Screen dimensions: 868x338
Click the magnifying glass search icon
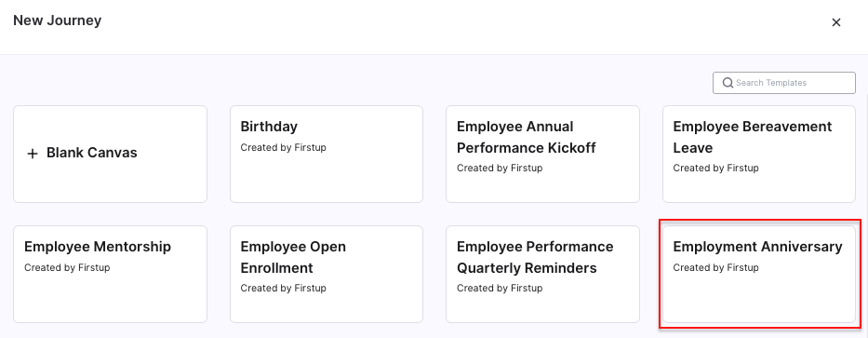tap(728, 83)
